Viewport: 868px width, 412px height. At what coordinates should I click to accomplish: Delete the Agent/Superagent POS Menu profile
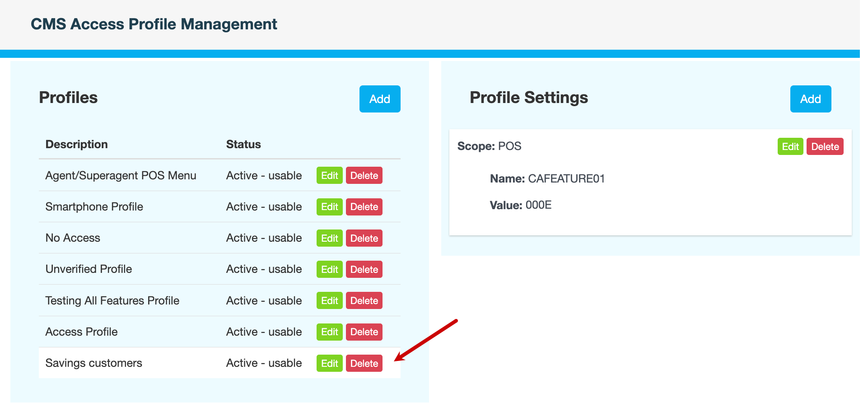coord(364,176)
